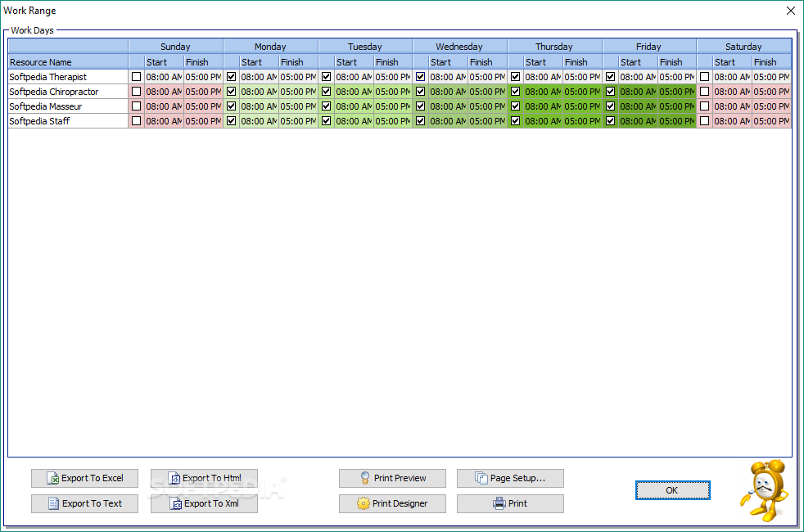
Task: Select the Softpedia Chiropractor row name
Action: 68,92
